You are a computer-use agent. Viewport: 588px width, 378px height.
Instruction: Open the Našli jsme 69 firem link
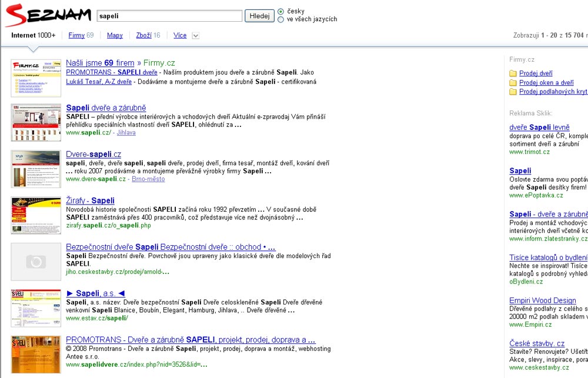tap(100, 63)
